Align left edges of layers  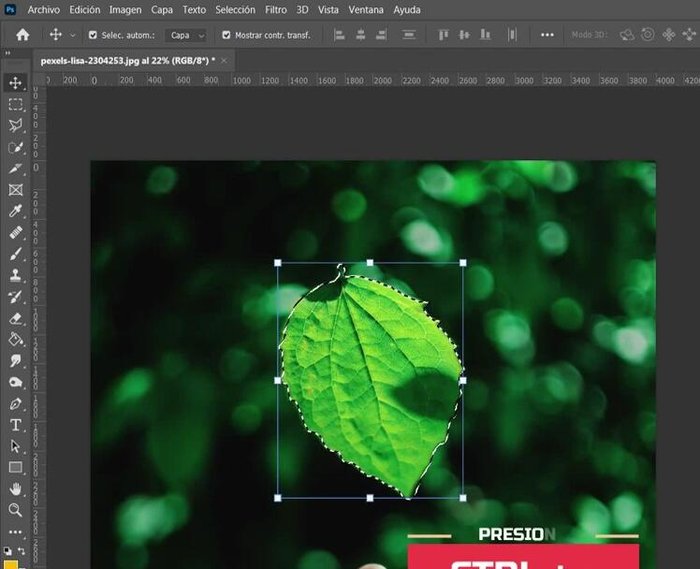coord(339,35)
